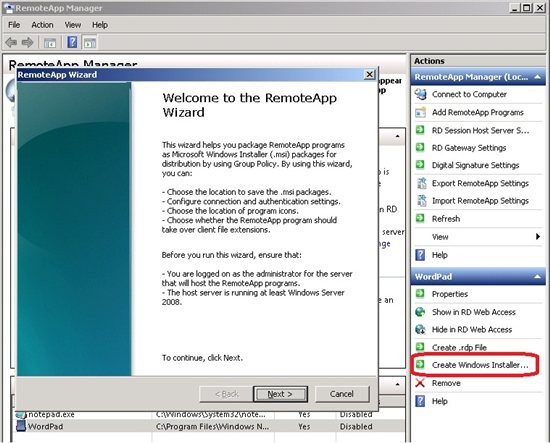
Task: Open the Action menu
Action: (42, 25)
